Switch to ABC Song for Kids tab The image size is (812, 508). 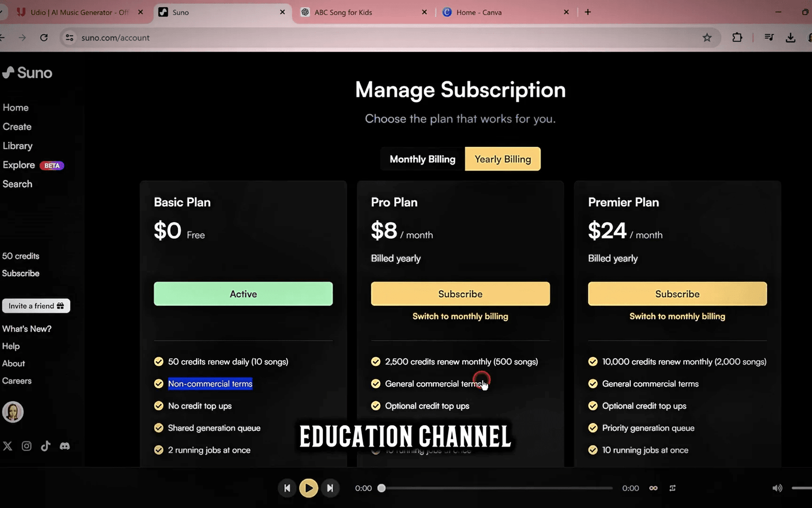[x=360, y=12]
